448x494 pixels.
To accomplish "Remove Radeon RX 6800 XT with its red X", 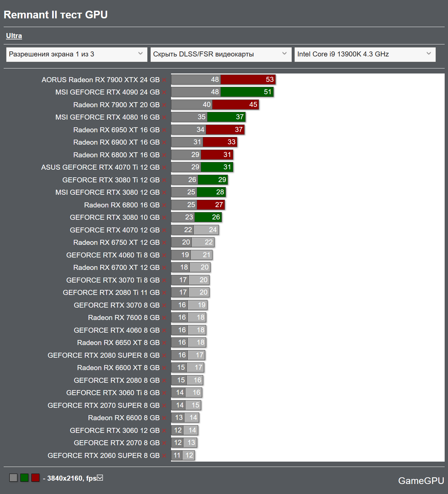I will (164, 155).
